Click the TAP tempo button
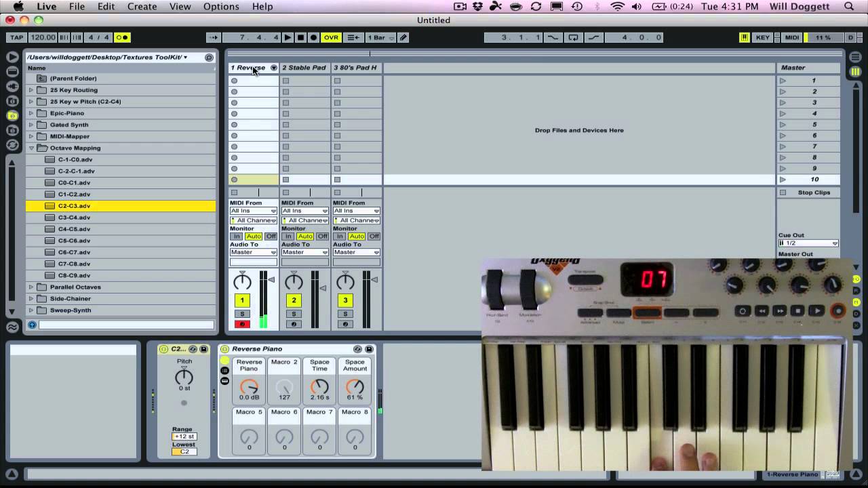868x488 pixels. point(16,37)
